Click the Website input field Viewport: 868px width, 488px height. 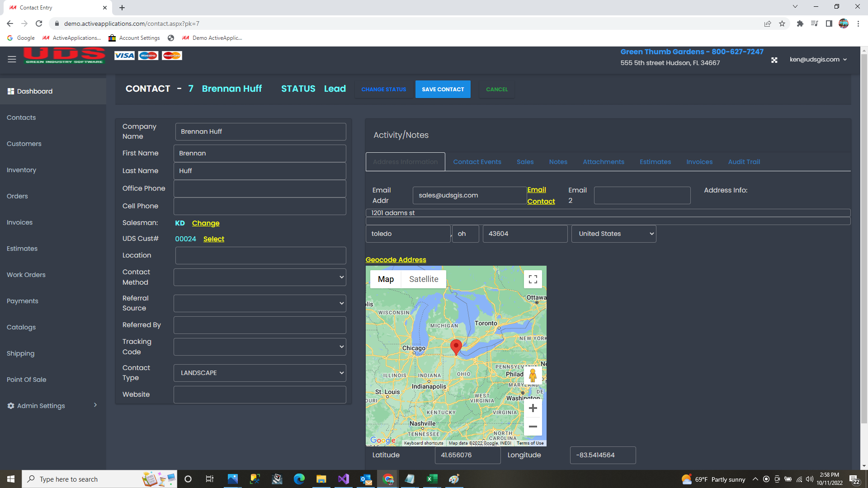[260, 394]
